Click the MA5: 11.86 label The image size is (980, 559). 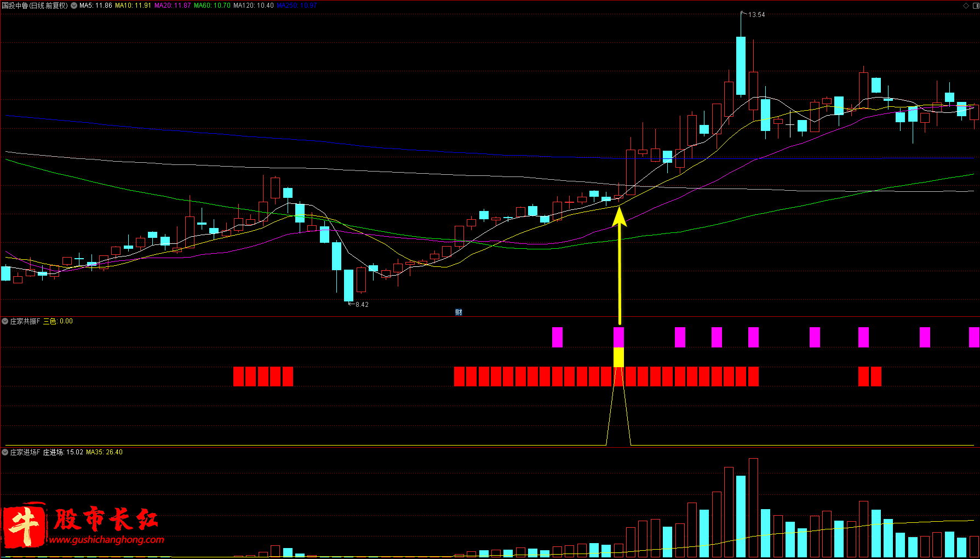tap(96, 5)
